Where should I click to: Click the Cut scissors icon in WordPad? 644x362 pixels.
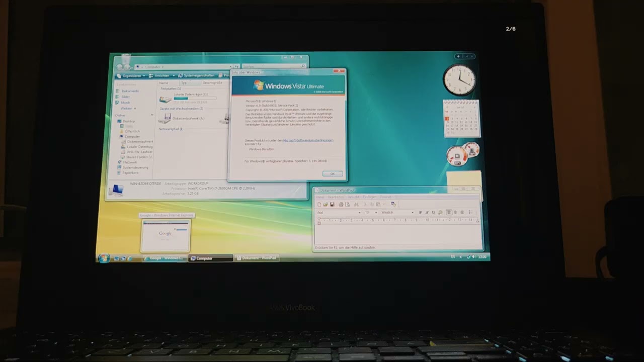click(365, 204)
